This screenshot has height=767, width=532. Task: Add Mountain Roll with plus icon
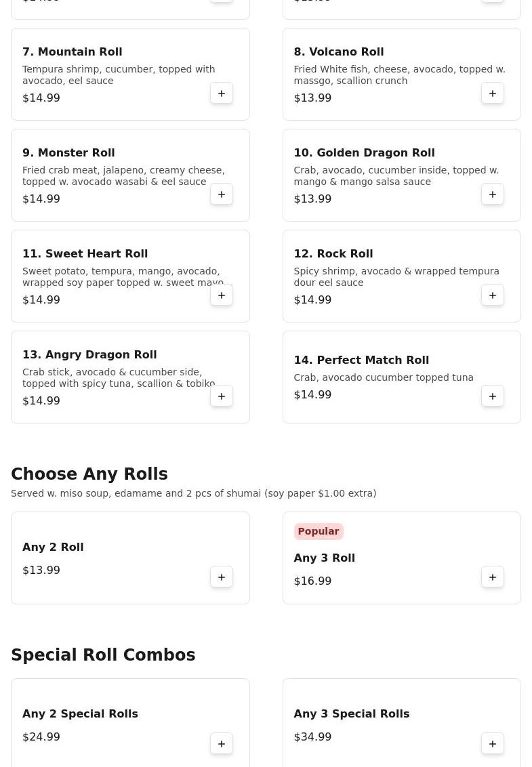(x=222, y=94)
